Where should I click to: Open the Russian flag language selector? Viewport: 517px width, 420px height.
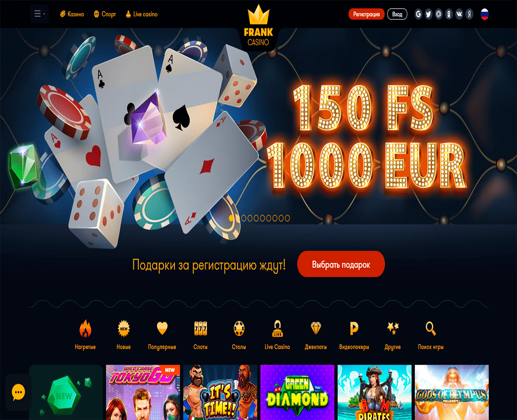point(485,14)
